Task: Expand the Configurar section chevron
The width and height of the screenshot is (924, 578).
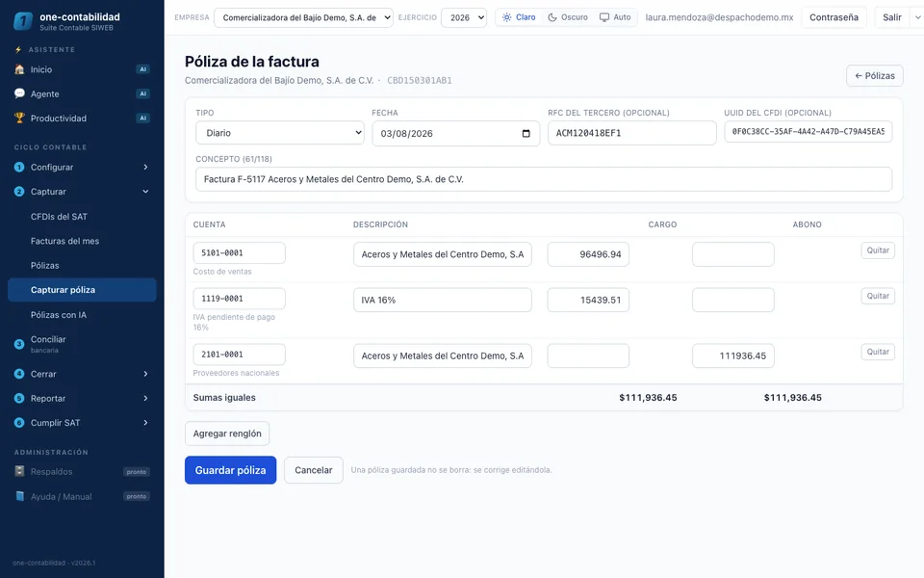Action: pos(145,167)
